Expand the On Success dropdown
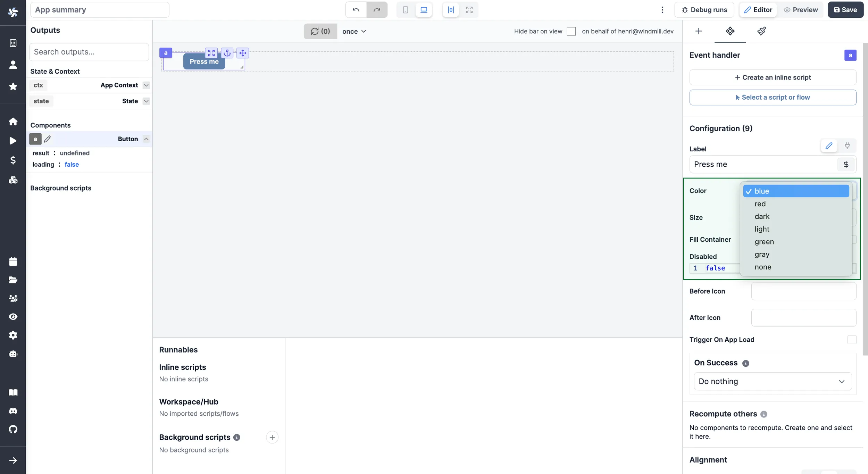 pos(771,381)
